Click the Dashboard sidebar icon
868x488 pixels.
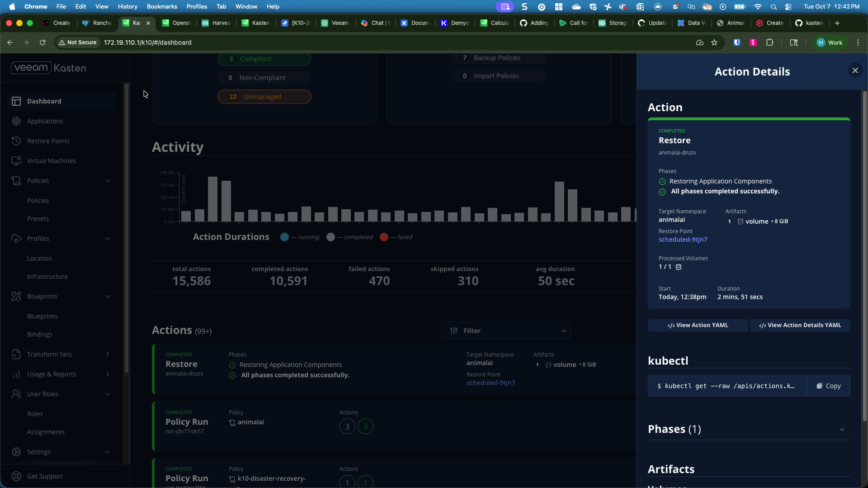(x=16, y=101)
